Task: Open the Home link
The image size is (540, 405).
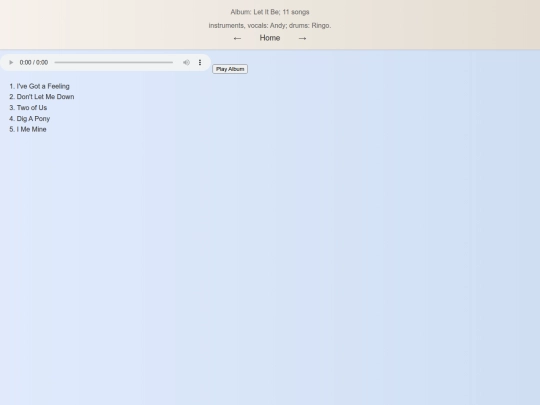Action: (x=270, y=38)
